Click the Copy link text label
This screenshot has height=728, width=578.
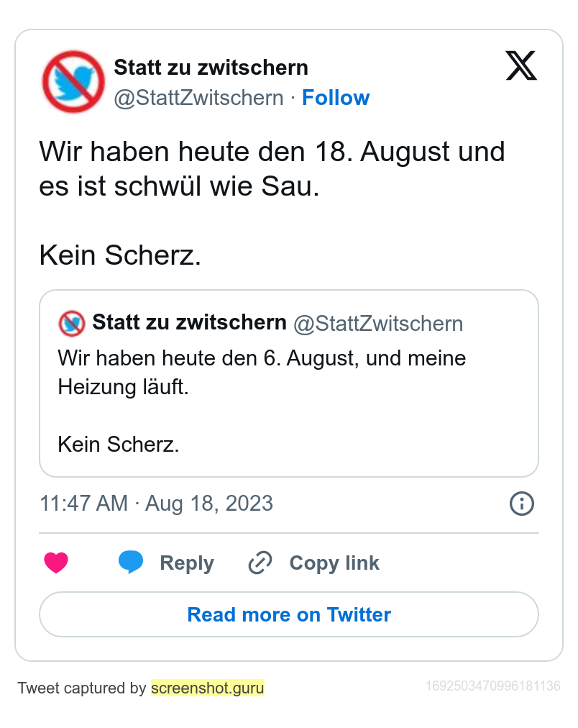point(334,563)
